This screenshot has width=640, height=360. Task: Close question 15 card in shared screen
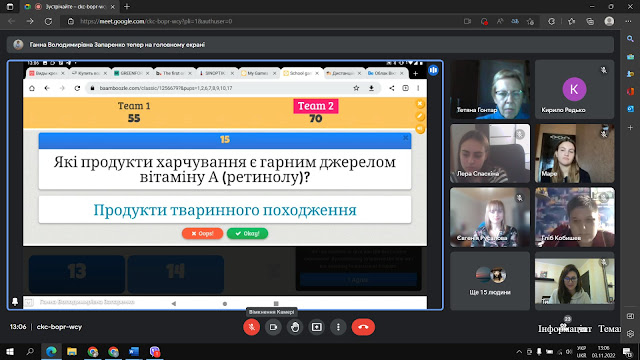click(x=405, y=138)
